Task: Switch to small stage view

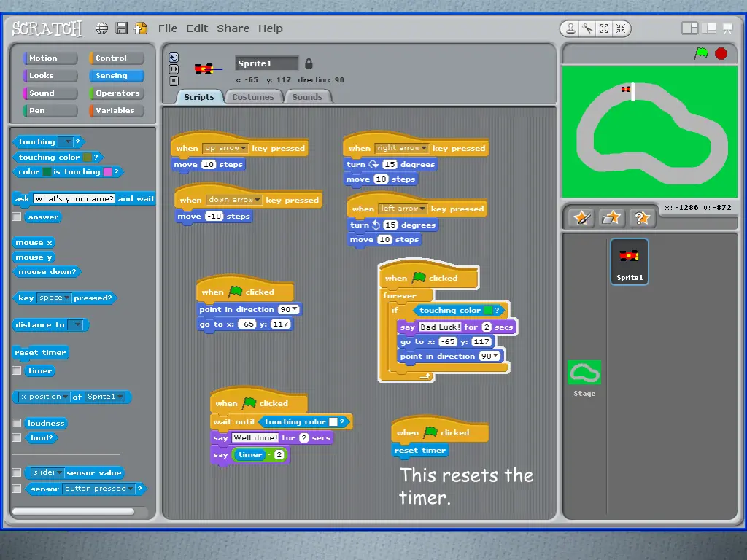Action: coord(689,28)
